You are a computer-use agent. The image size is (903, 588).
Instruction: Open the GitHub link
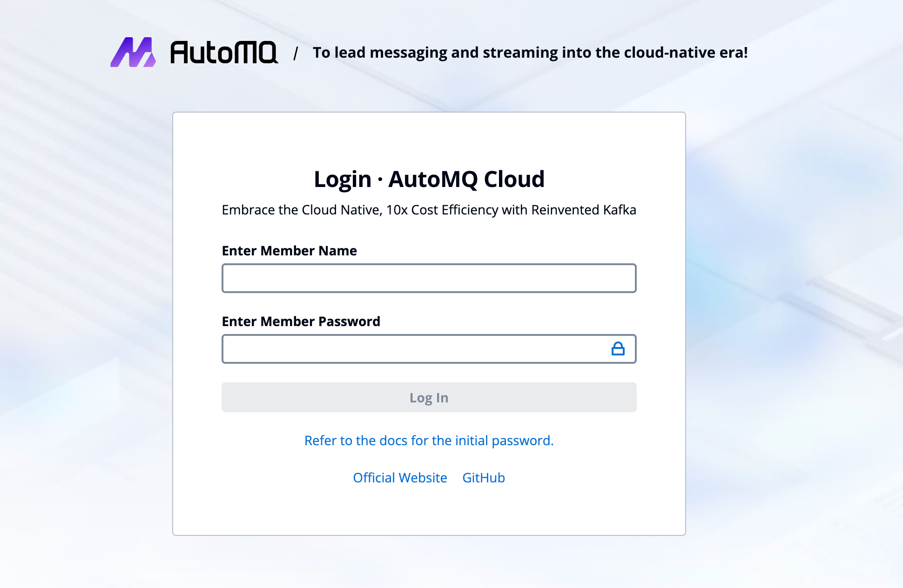(483, 478)
